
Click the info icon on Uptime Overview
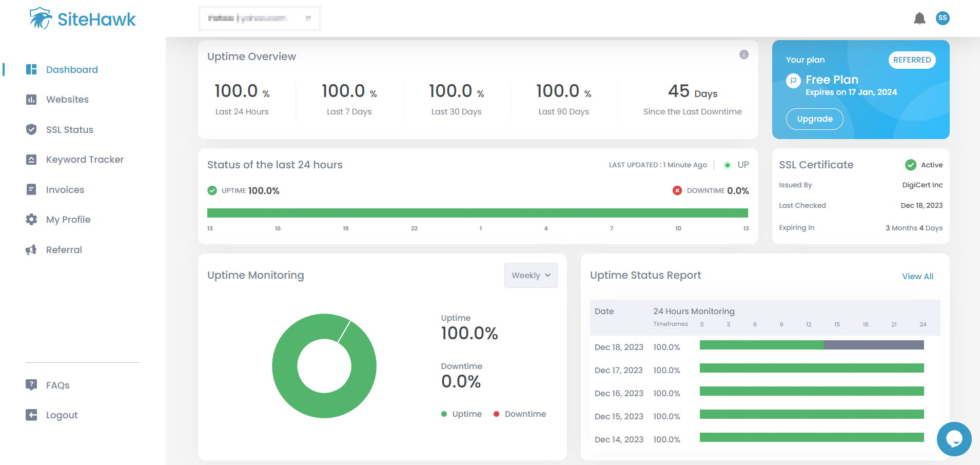pyautogui.click(x=743, y=54)
